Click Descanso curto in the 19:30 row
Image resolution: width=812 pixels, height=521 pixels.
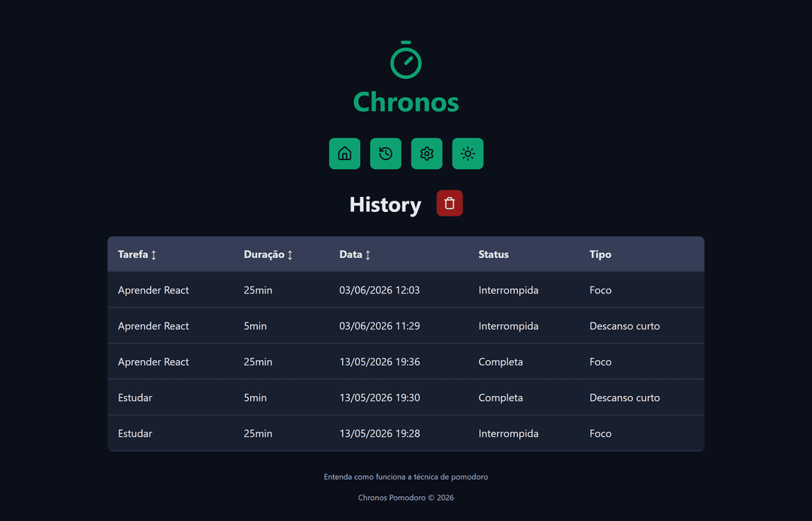pyautogui.click(x=625, y=397)
